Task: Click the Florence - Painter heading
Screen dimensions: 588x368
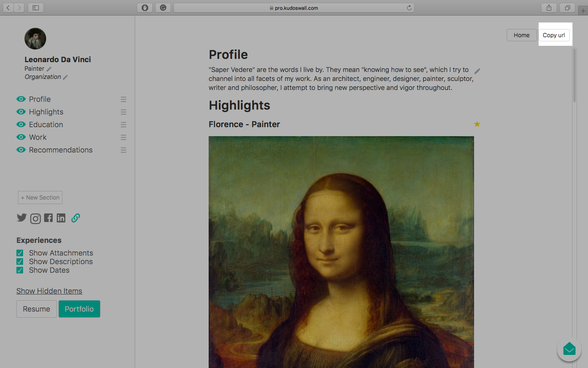Action: pyautogui.click(x=244, y=124)
